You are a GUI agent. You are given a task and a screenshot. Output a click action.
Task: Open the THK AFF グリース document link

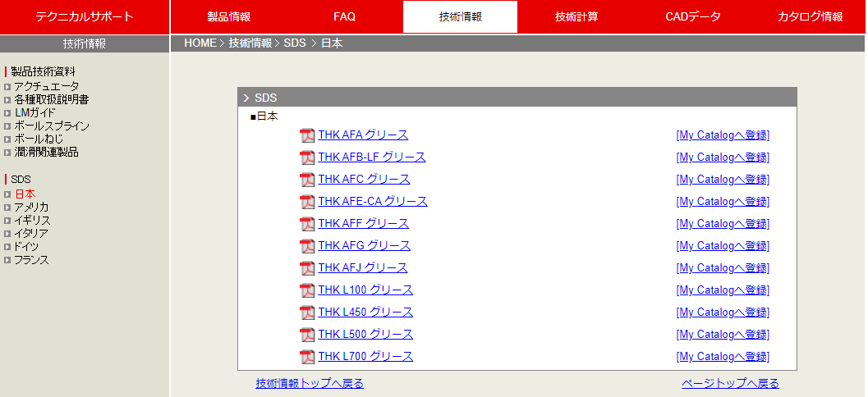[x=364, y=223]
